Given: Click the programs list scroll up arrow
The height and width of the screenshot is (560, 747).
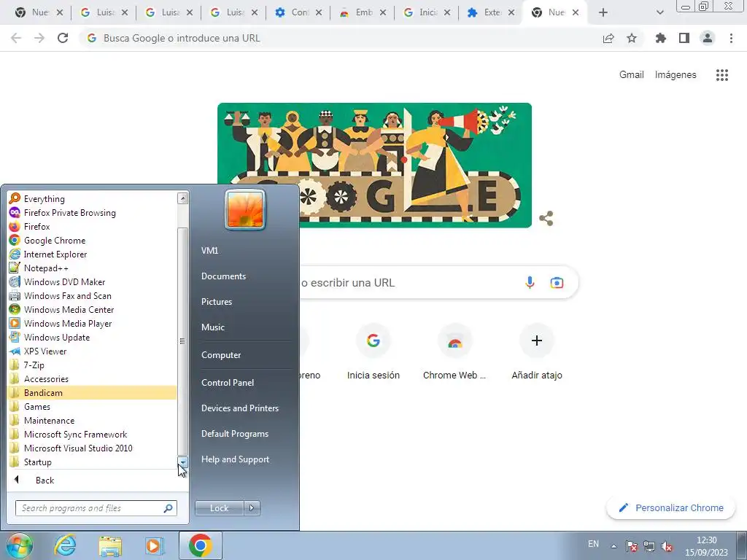Looking at the screenshot, I should point(182,198).
